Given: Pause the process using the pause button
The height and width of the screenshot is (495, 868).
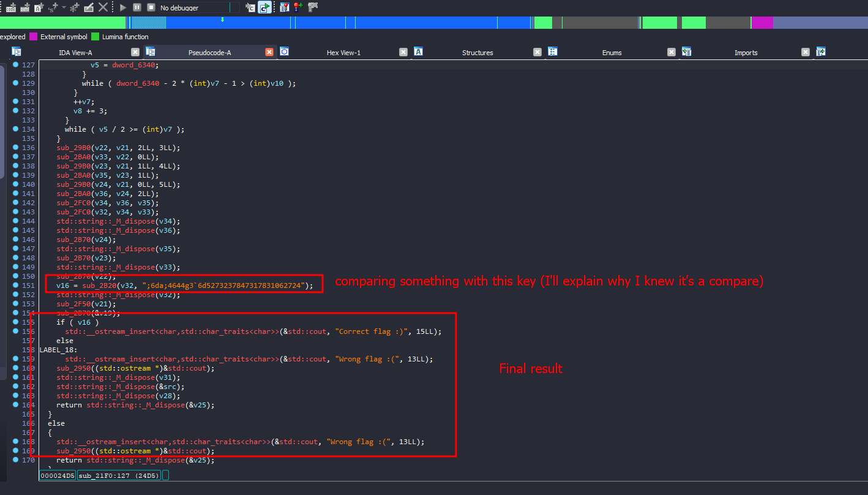Looking at the screenshot, I should pos(137,7).
